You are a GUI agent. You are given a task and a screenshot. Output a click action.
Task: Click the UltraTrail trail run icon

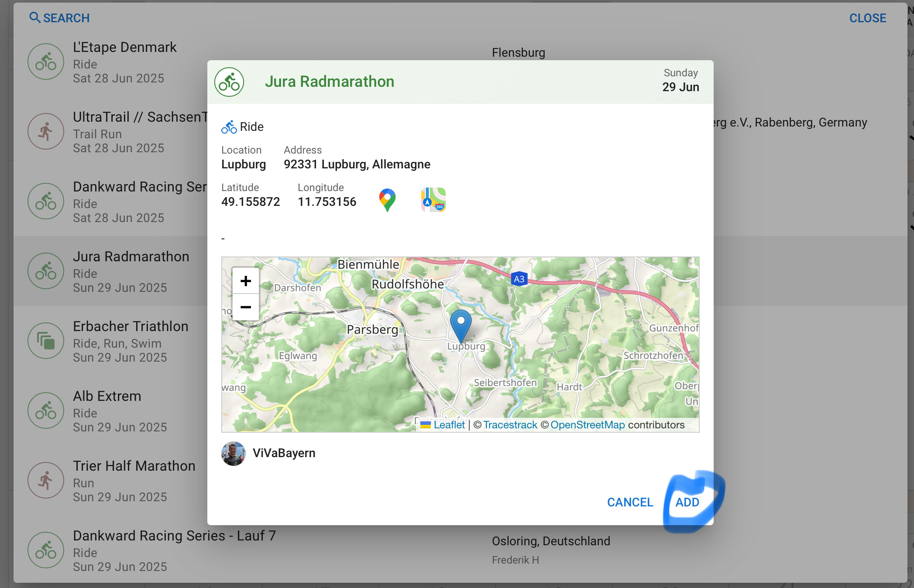point(46,131)
